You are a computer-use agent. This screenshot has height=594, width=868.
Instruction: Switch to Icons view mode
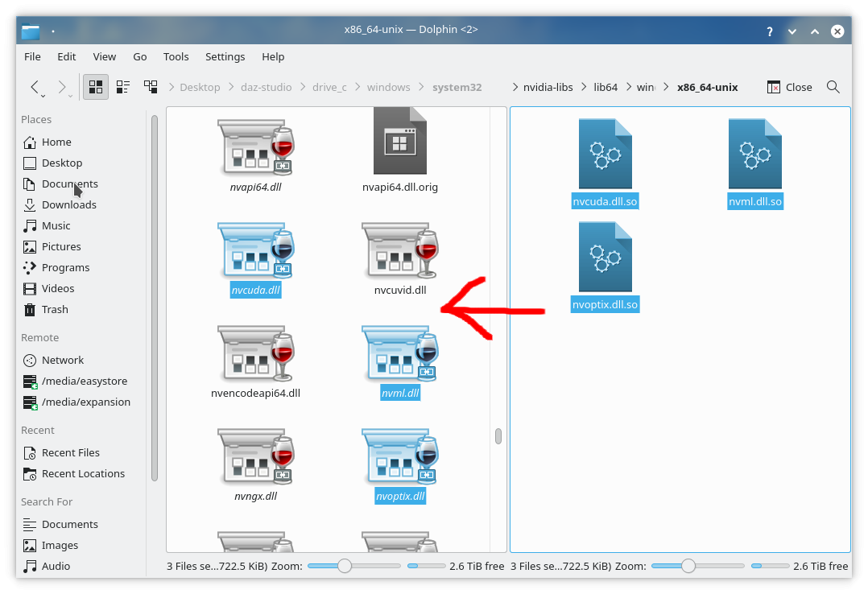click(96, 87)
